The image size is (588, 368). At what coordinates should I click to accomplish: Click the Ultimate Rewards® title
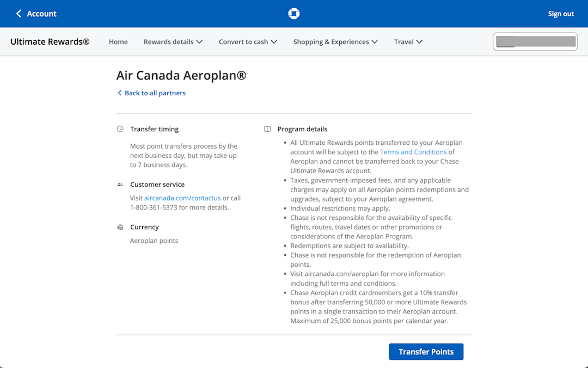tap(50, 41)
